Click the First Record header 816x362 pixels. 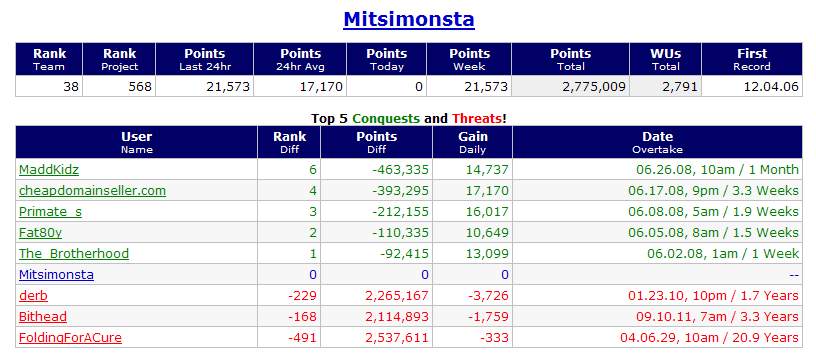752,59
